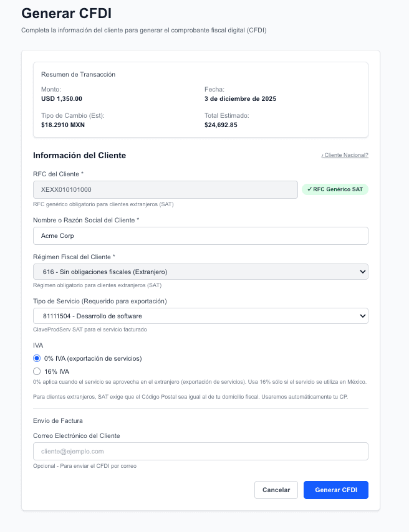409x532 pixels.
Task: Click the RFC del Cliente field
Action: pos(165,189)
